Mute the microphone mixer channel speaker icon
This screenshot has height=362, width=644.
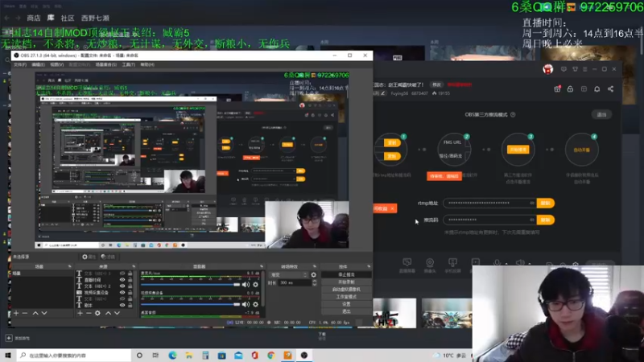coord(246,285)
